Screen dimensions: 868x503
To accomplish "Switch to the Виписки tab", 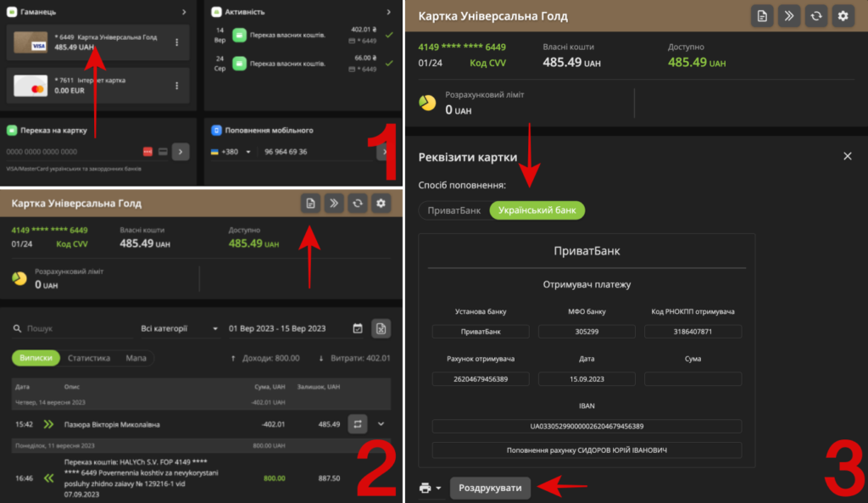I will click(x=36, y=358).
